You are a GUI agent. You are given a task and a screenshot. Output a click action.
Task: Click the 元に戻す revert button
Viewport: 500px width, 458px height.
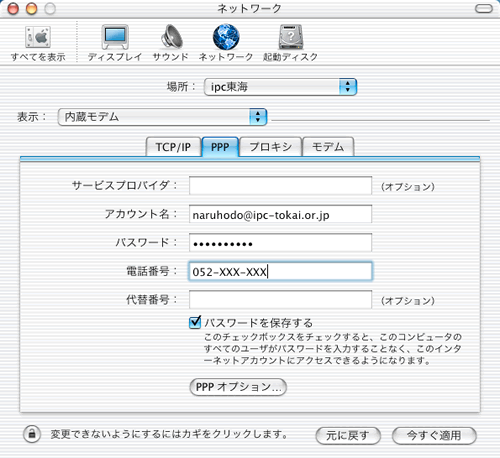tap(348, 435)
